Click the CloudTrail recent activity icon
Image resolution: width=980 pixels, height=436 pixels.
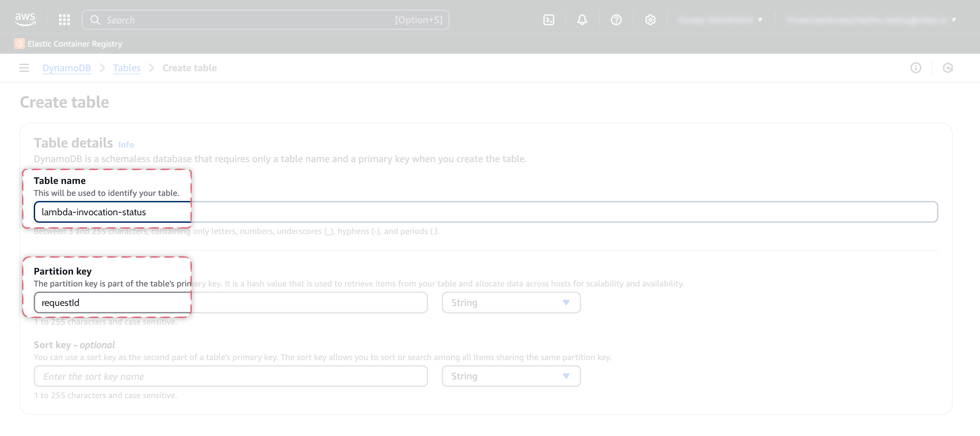[x=948, y=68]
